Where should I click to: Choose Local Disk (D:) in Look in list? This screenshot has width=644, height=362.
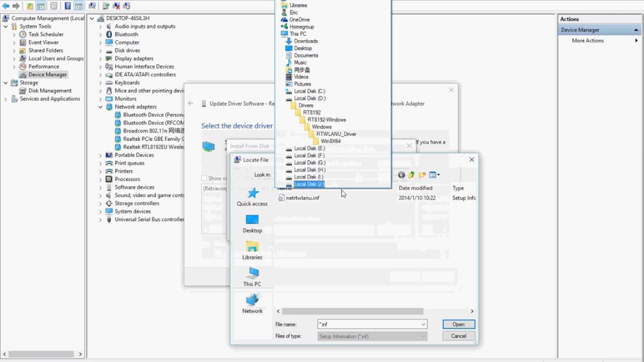click(309, 99)
